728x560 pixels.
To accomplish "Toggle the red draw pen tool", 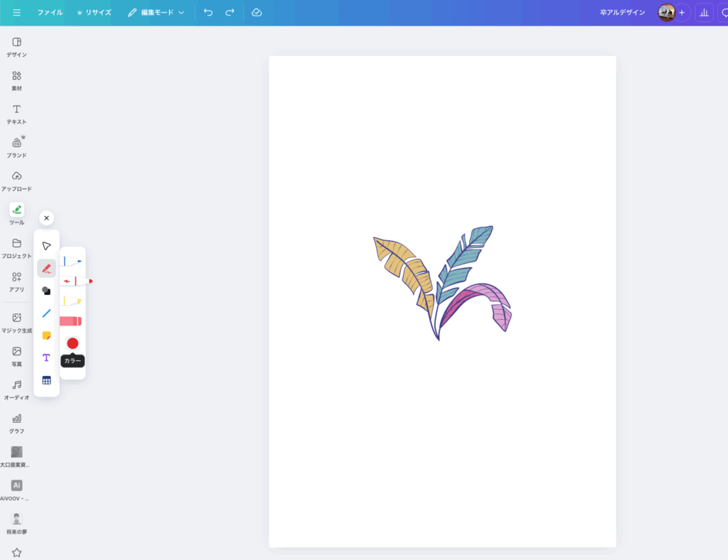I will 46,269.
